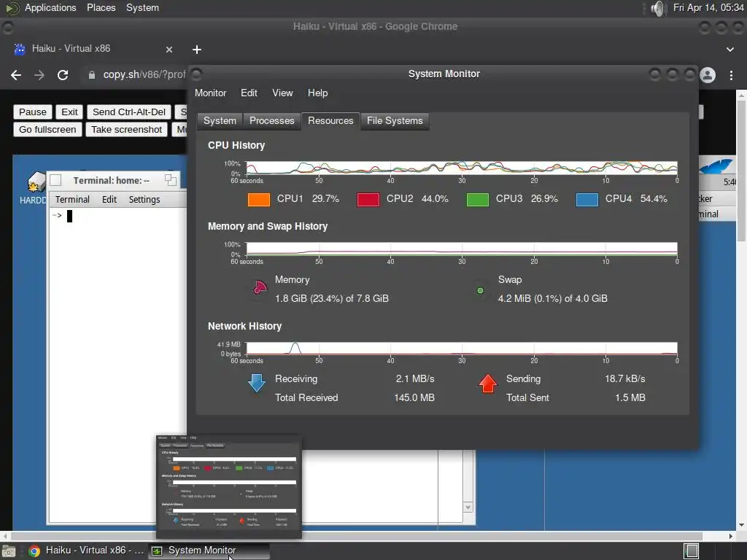Open the System menu in the top panel

tap(142, 7)
